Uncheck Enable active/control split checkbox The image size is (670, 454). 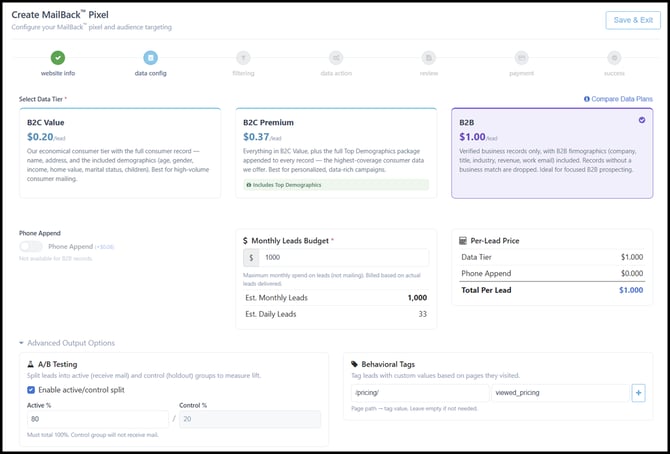31,390
